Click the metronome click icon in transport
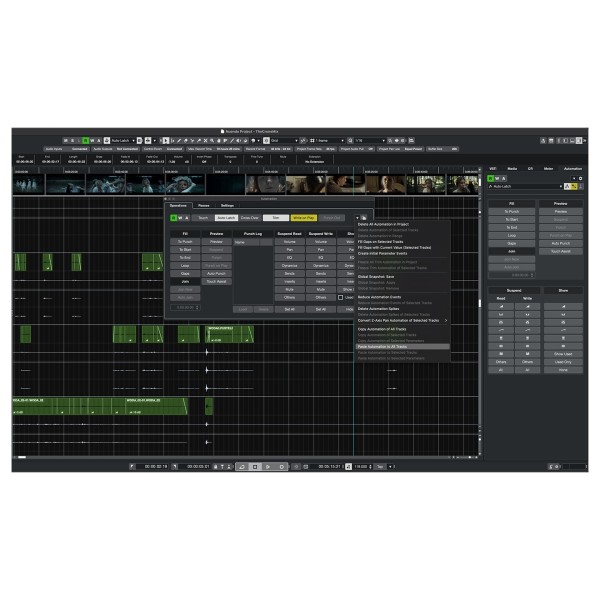The image size is (600, 600). 349,467
